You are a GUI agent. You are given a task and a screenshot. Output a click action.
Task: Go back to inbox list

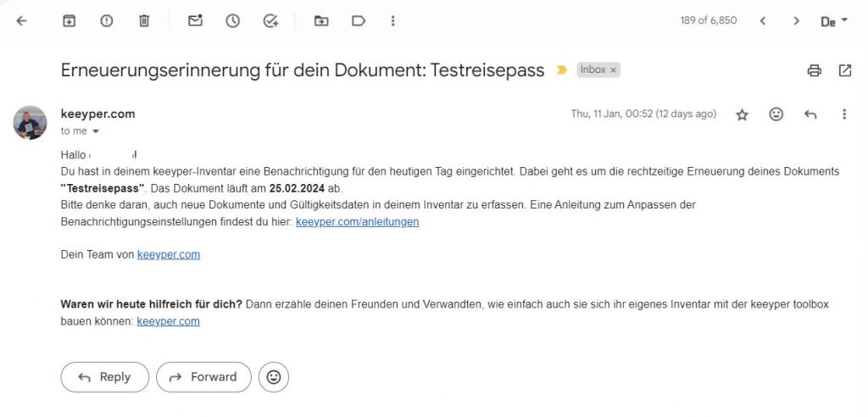click(22, 21)
